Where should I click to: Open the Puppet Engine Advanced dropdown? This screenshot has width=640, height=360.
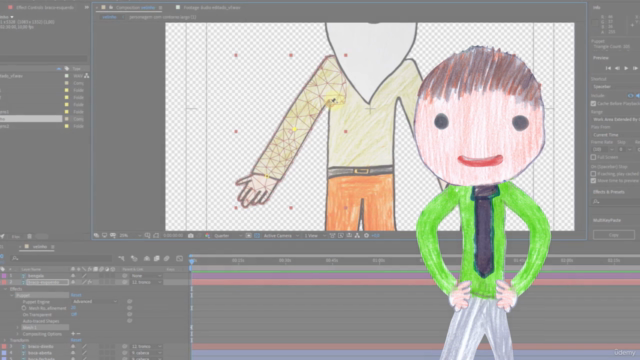click(x=94, y=302)
